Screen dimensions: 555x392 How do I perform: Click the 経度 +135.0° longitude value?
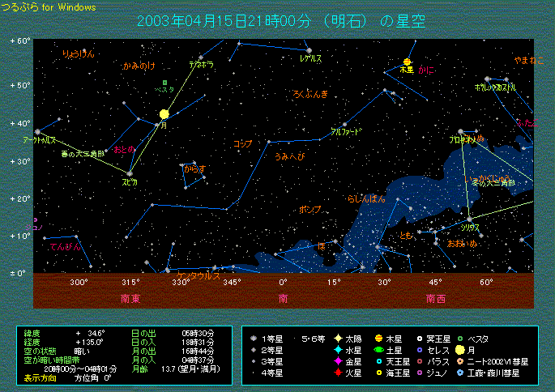(x=89, y=342)
